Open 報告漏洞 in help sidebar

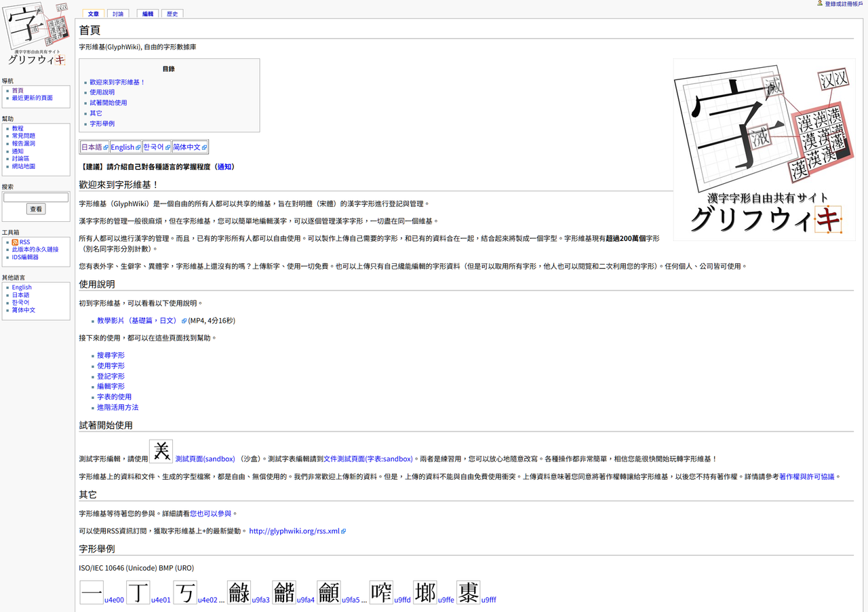coord(24,143)
